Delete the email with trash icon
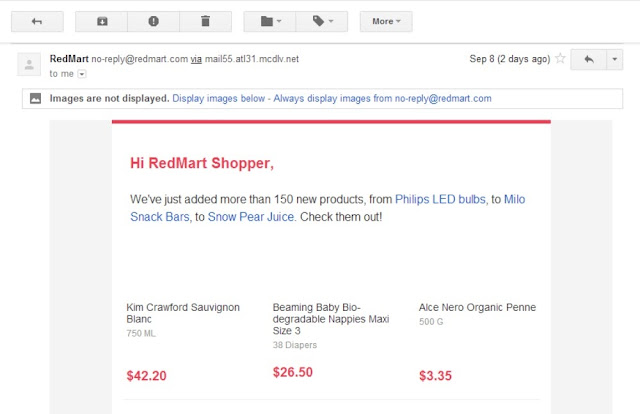Screen dimensions: 640x414 205,21
